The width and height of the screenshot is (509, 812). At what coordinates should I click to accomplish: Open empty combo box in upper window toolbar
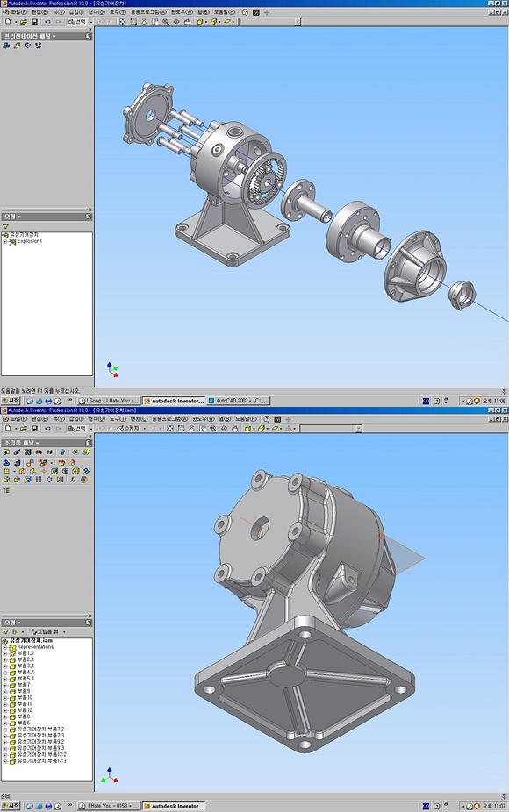269,22
